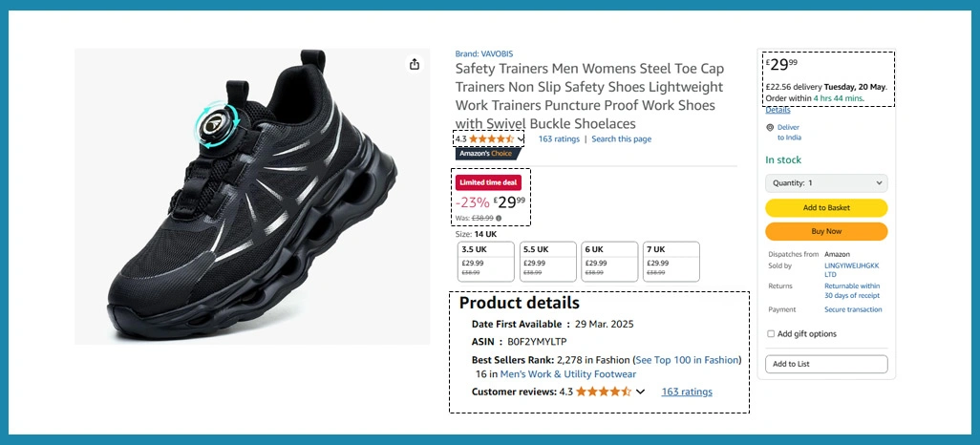Image resolution: width=980 pixels, height=445 pixels.
Task: Click the share icon above the shoe image
Action: pos(415,64)
